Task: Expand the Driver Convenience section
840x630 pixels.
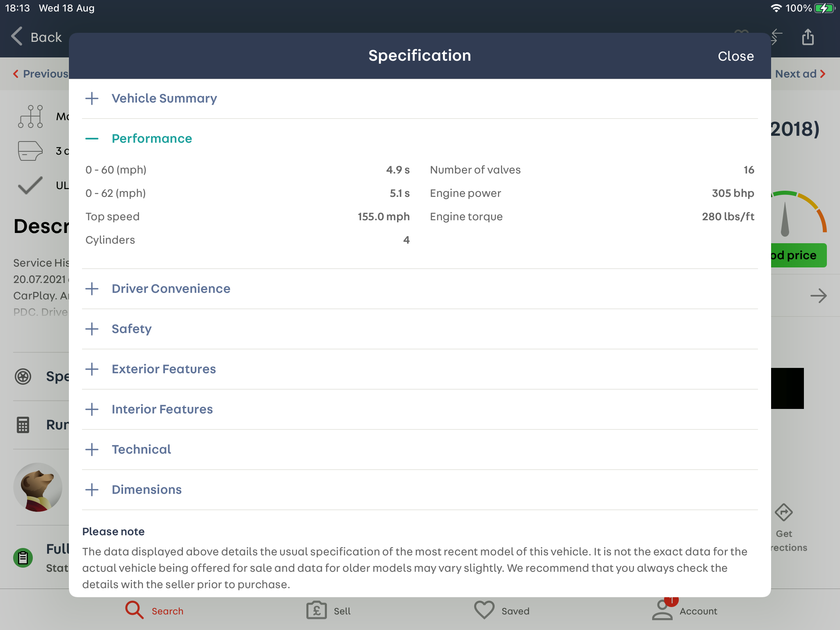Action: pyautogui.click(x=171, y=289)
